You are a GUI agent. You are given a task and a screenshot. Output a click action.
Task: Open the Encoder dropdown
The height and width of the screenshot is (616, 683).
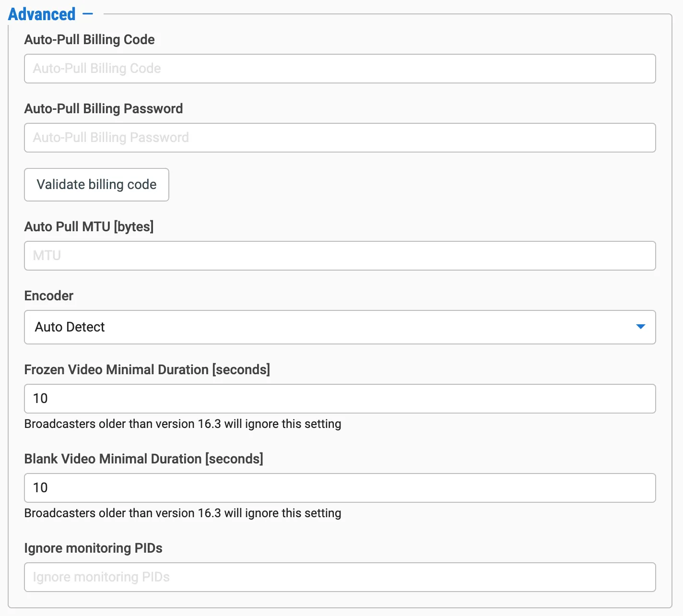tap(340, 327)
